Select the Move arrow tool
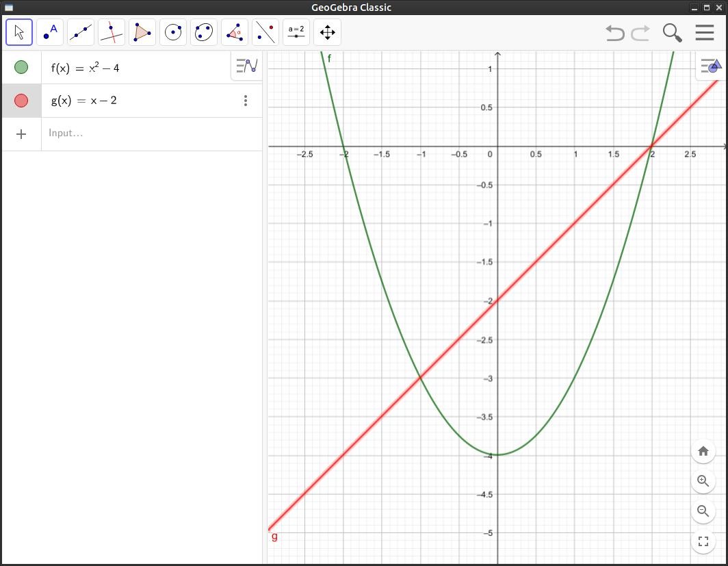The width and height of the screenshot is (728, 566). (x=19, y=32)
